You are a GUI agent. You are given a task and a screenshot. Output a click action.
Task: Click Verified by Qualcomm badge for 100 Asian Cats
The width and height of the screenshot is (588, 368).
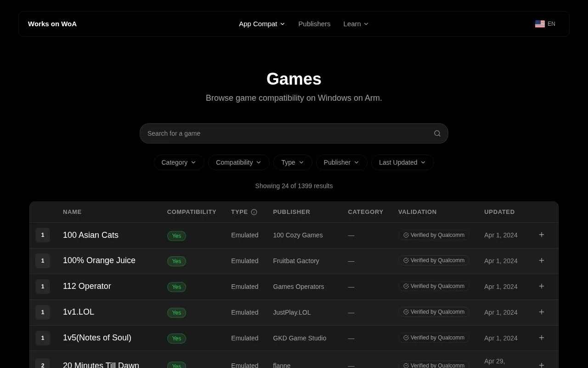tap(434, 235)
